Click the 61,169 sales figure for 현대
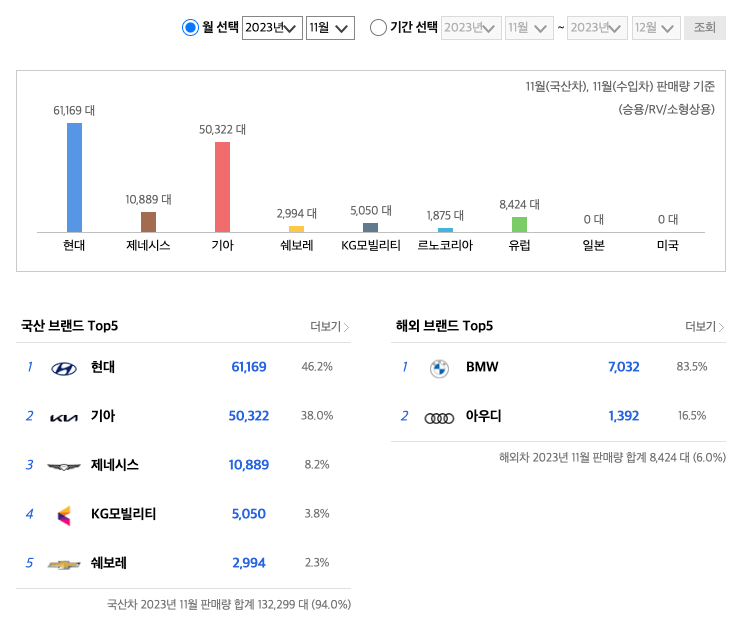The image size is (750, 625). click(249, 367)
